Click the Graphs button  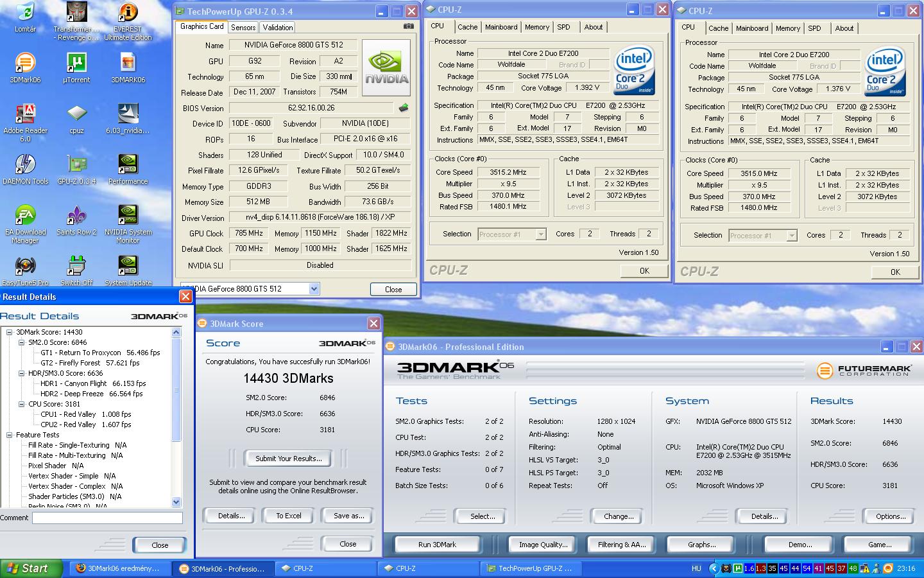(x=701, y=545)
